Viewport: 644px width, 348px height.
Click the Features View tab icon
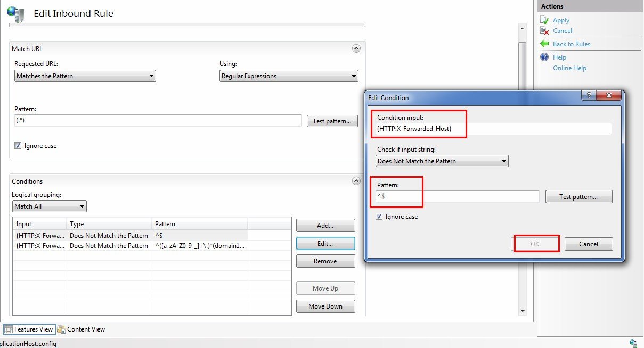click(9, 329)
